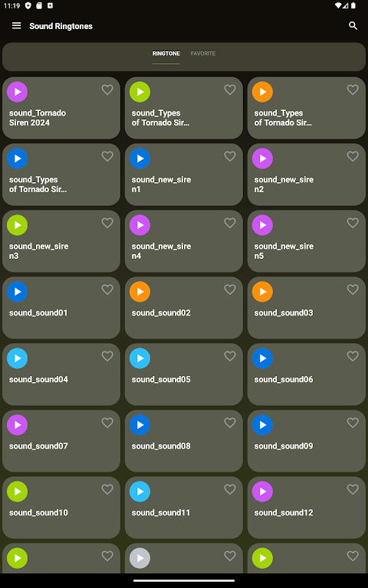Open the sound_new_siren4 card
The width and height of the screenshot is (368, 588).
tap(184, 241)
